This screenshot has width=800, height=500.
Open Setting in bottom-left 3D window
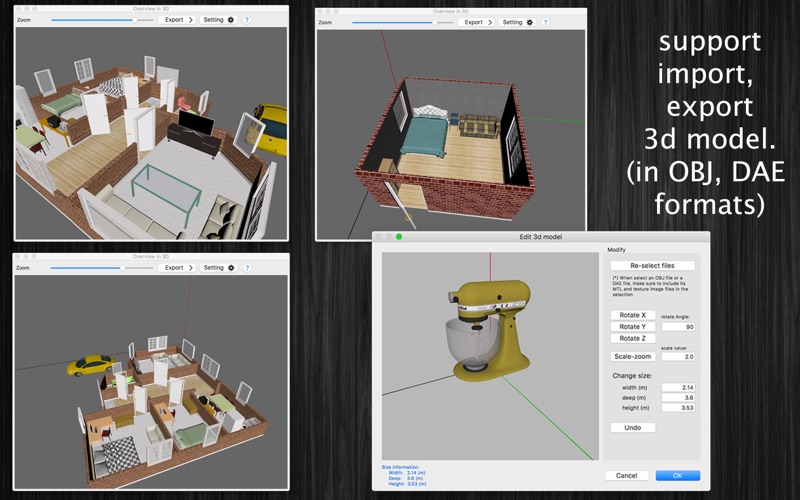tap(218, 268)
